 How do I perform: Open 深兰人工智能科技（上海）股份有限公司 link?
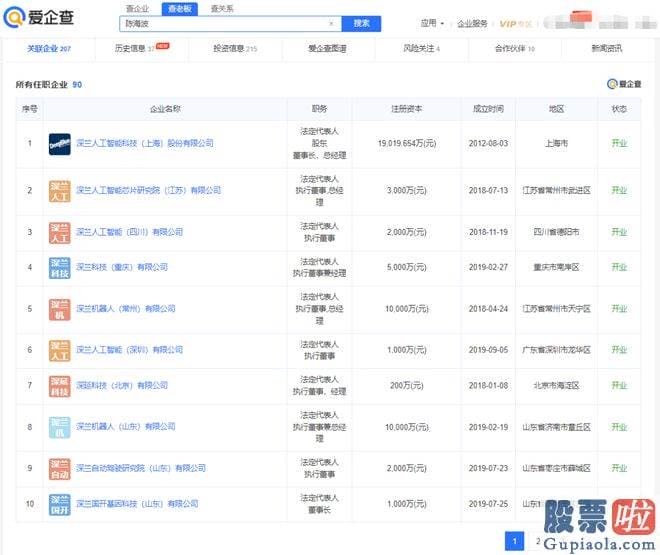click(145, 143)
